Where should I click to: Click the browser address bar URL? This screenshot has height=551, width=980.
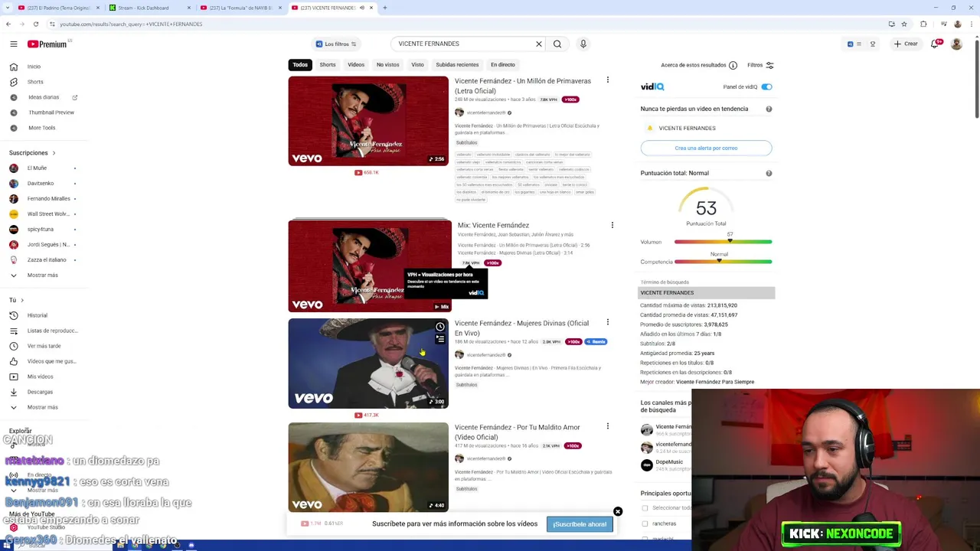130,24
